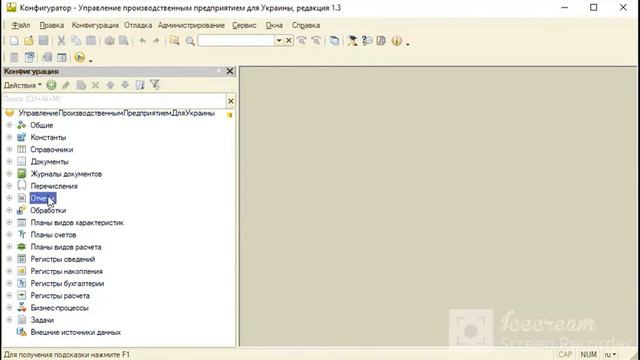
Task: Expand the Общие tree node
Action: [x=9, y=125]
